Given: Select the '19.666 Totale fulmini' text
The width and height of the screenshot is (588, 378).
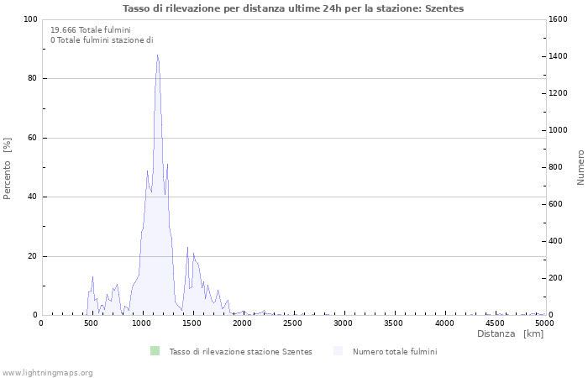Looking at the screenshot, I should (91, 30).
